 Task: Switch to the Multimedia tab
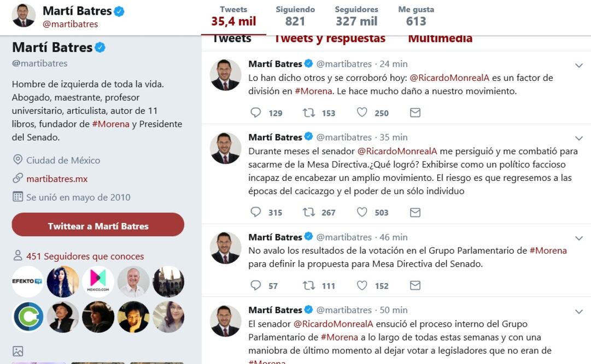click(440, 38)
